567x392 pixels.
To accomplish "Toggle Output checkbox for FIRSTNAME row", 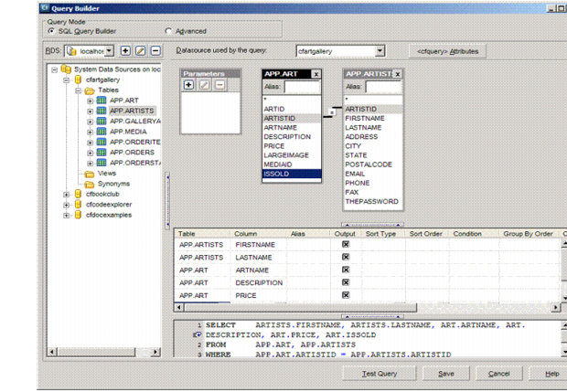I will pyautogui.click(x=346, y=245).
